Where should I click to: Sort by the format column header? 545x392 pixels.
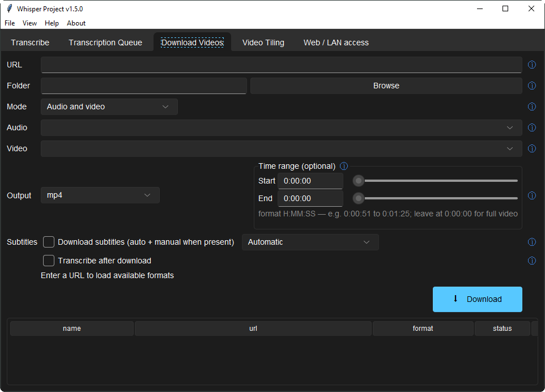(423, 329)
